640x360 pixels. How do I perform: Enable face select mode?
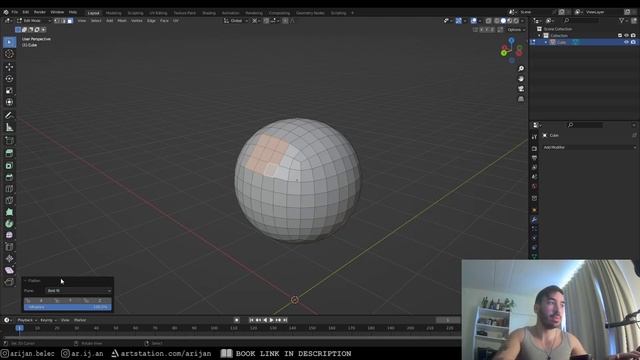pyautogui.click(x=70, y=21)
